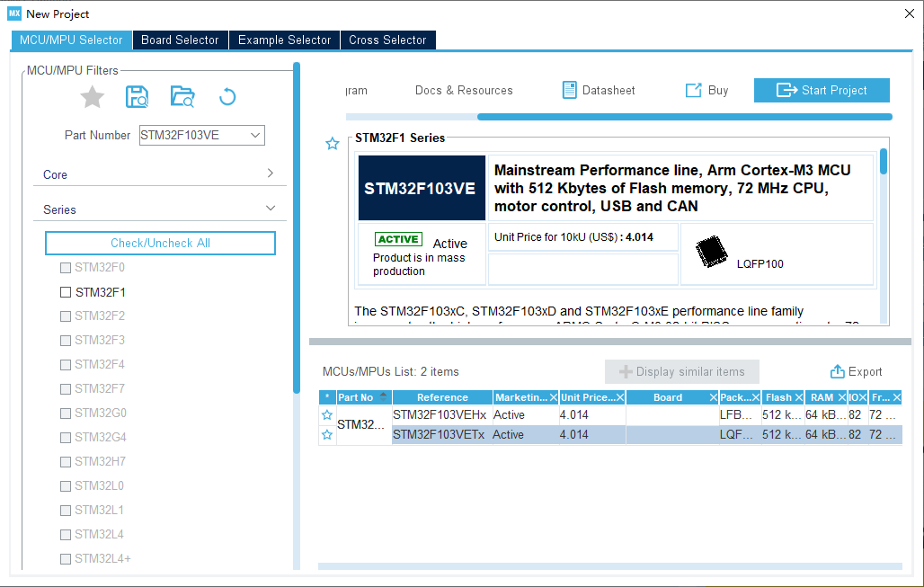Click the Start Project button
The width and height of the screenshot is (924, 587).
pos(822,90)
